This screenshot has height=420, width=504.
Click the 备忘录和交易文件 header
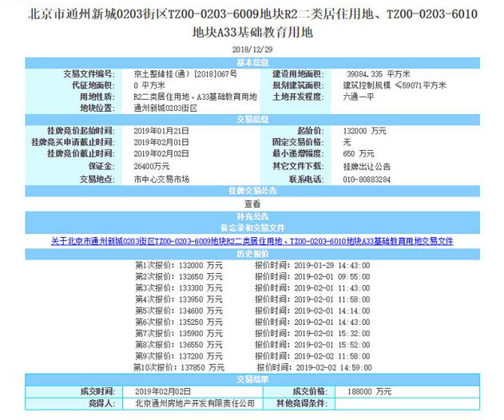[252, 228]
